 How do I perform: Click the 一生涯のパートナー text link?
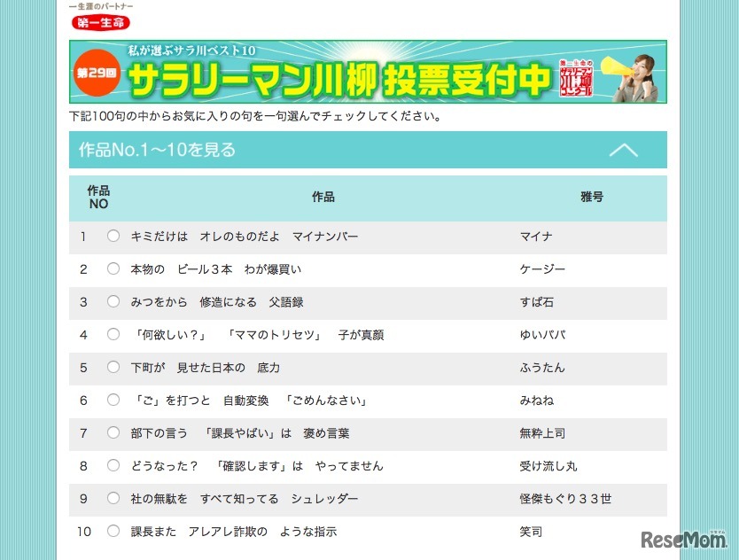pyautogui.click(x=98, y=5)
